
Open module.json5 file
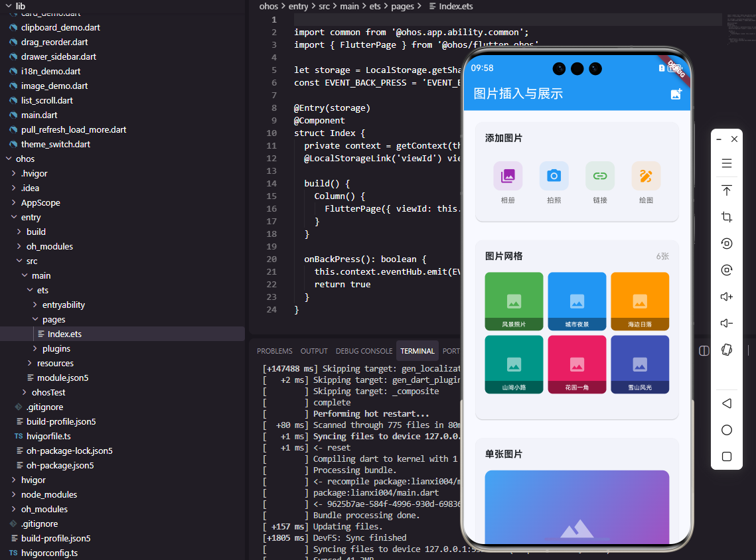[62, 378]
